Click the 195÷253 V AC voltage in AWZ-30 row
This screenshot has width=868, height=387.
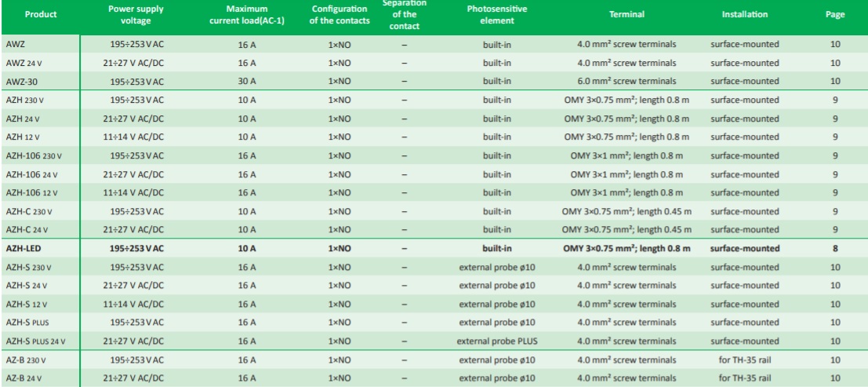point(136,82)
